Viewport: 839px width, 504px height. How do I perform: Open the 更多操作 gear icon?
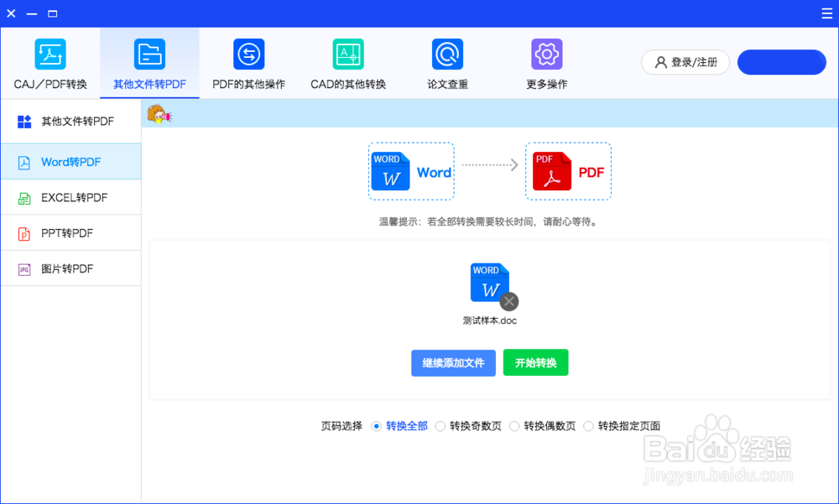(547, 54)
